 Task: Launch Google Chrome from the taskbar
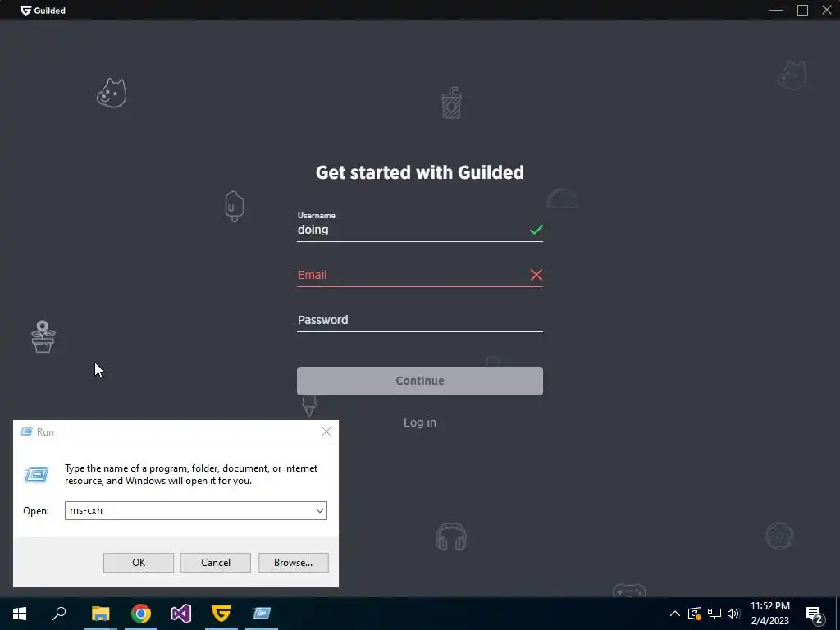tap(141, 614)
